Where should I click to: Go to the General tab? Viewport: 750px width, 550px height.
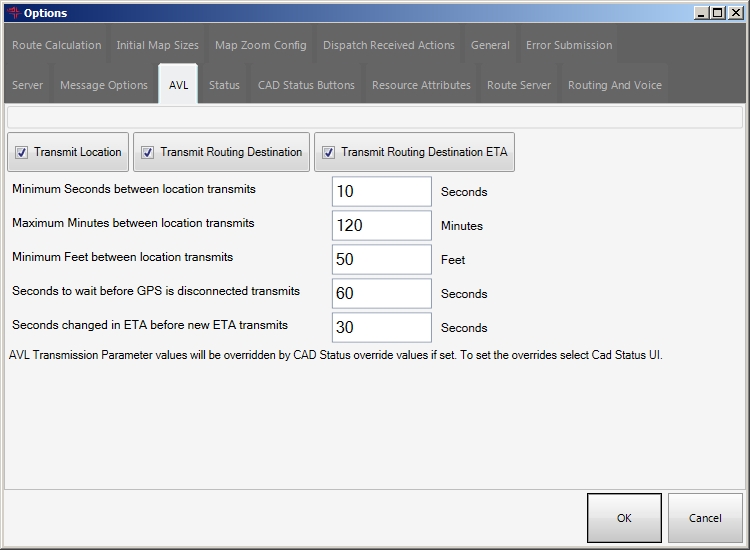click(490, 45)
